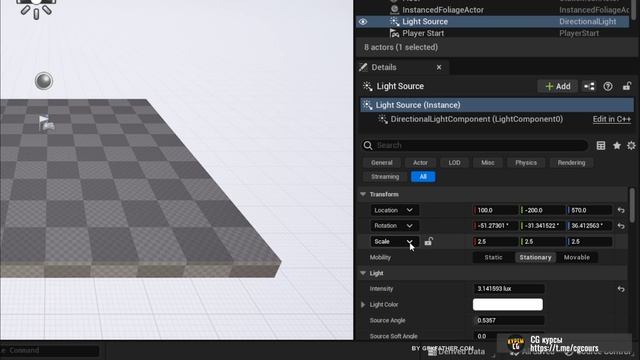
Task: Collapse the Transform section
Action: coord(363,194)
